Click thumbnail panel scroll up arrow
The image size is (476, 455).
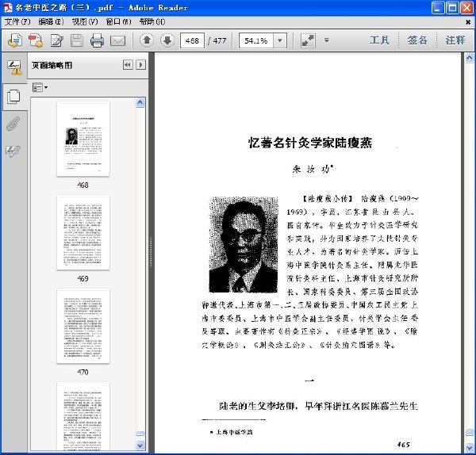pyautogui.click(x=140, y=102)
